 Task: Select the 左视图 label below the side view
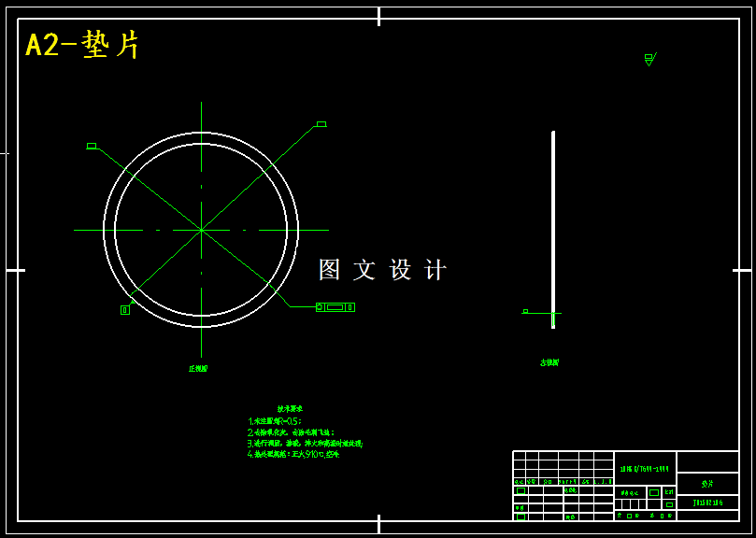(549, 362)
